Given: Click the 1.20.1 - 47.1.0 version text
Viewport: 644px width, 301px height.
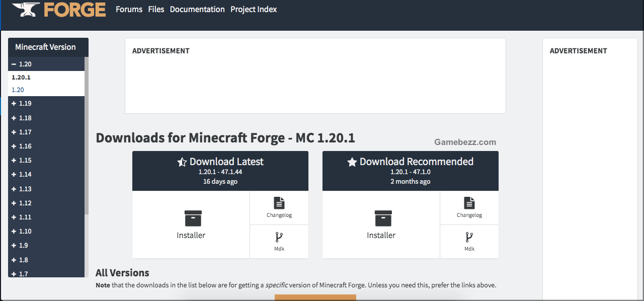Looking at the screenshot, I should 411,172.
